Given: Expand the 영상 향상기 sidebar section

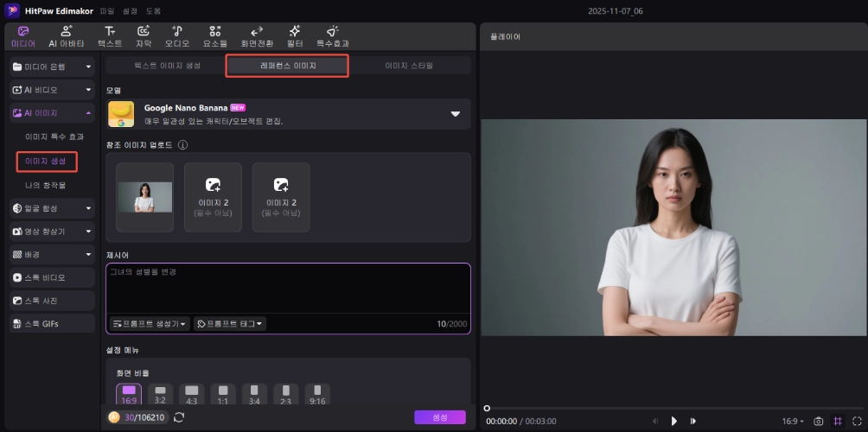Looking at the screenshot, I should 52,232.
